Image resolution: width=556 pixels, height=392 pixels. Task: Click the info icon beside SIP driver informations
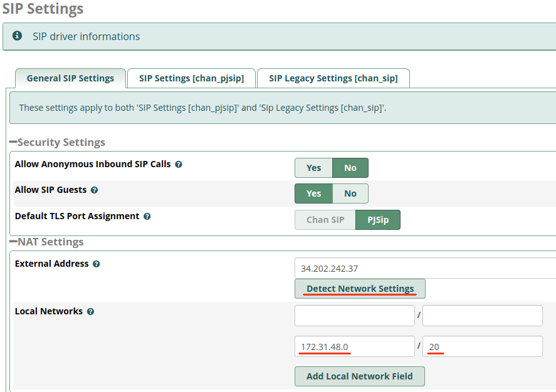tap(18, 36)
